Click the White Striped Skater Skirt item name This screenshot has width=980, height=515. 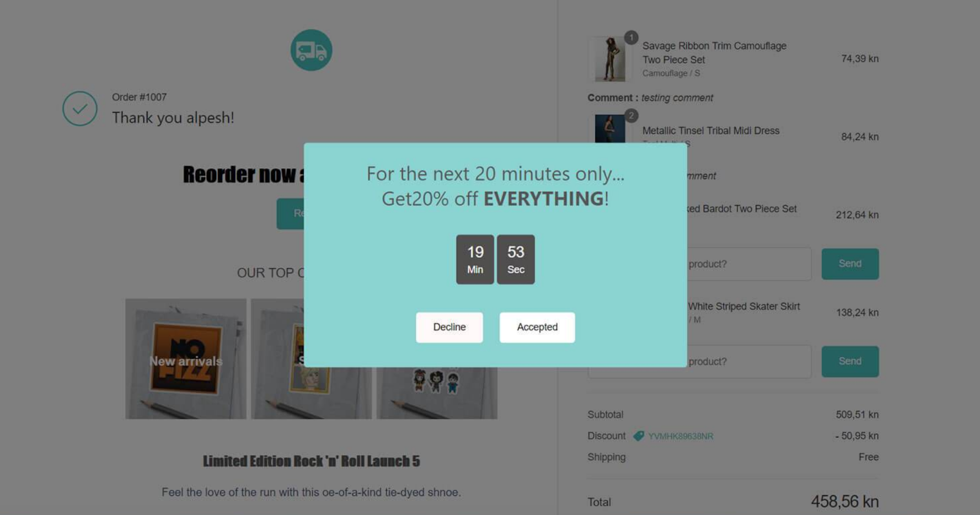pyautogui.click(x=744, y=306)
